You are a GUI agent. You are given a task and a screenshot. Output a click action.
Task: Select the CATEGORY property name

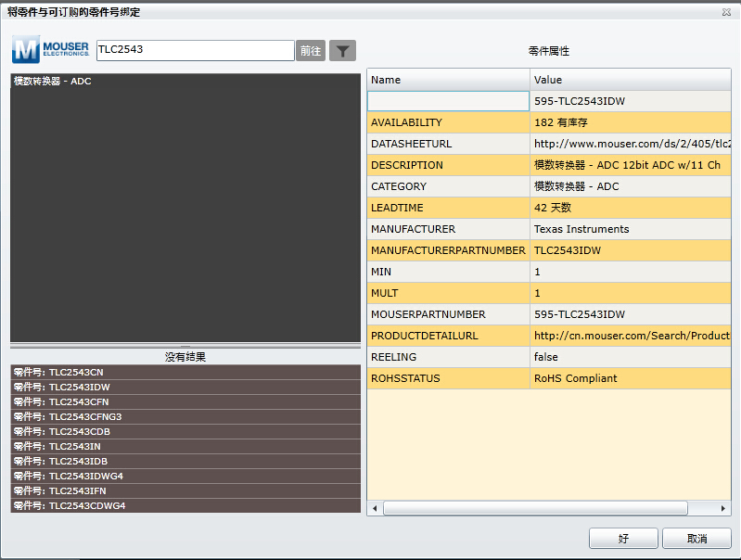[x=448, y=186]
